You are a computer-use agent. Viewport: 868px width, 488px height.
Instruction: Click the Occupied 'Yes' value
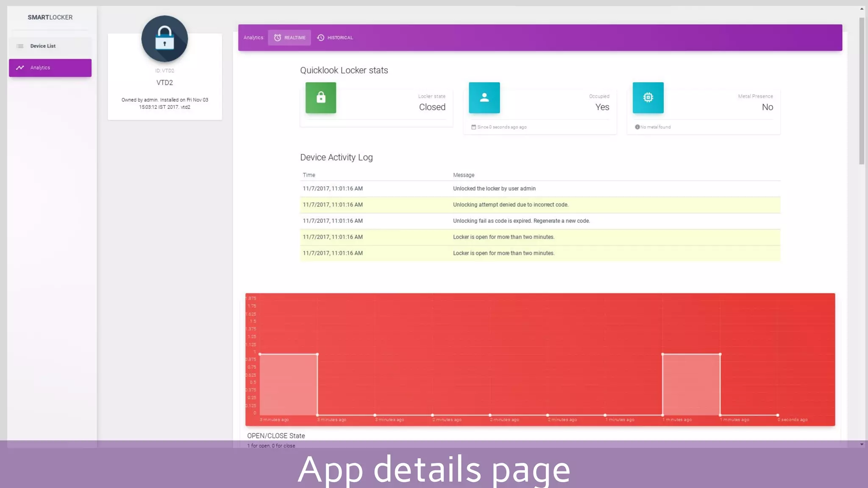[x=602, y=107]
